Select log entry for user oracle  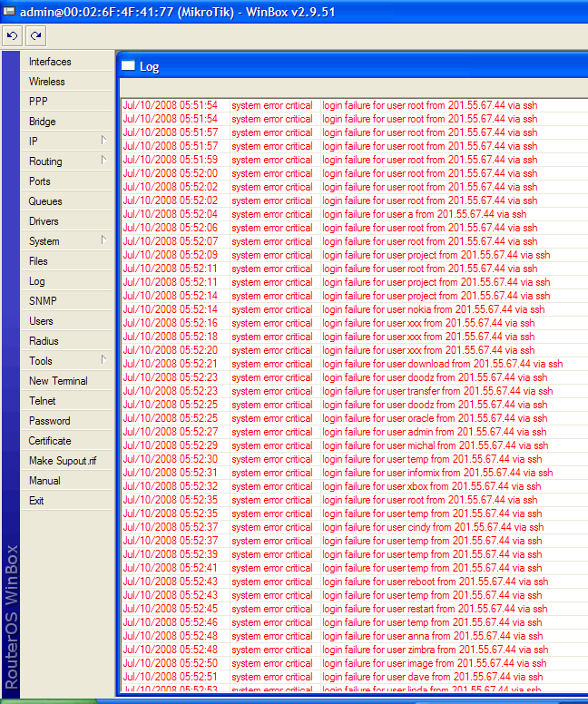click(x=355, y=418)
